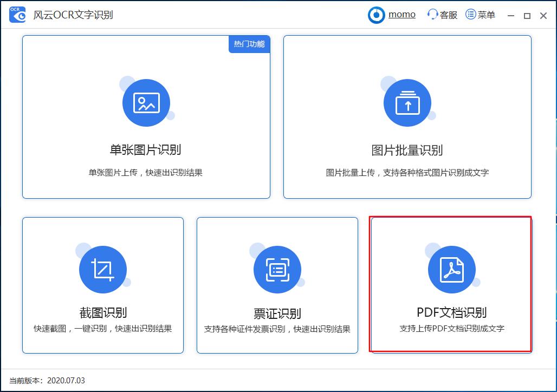
Task: Click the momo username link
Action: 401,14
